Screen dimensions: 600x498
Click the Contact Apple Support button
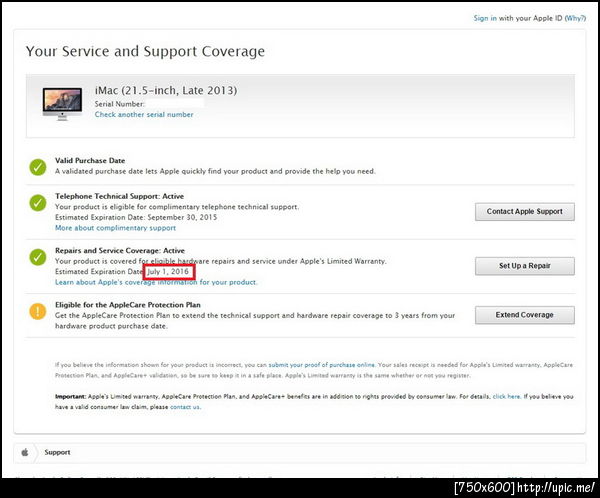[x=525, y=212]
